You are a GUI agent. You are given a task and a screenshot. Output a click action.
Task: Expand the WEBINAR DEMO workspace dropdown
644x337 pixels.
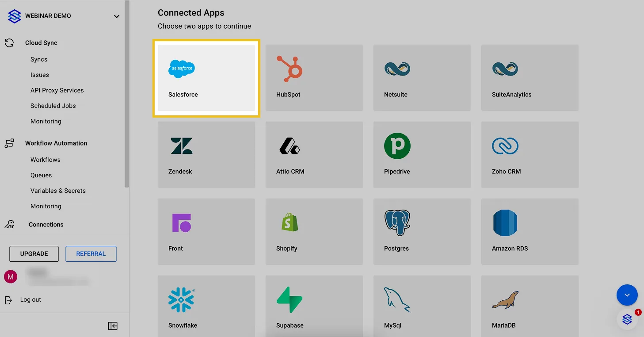(117, 16)
